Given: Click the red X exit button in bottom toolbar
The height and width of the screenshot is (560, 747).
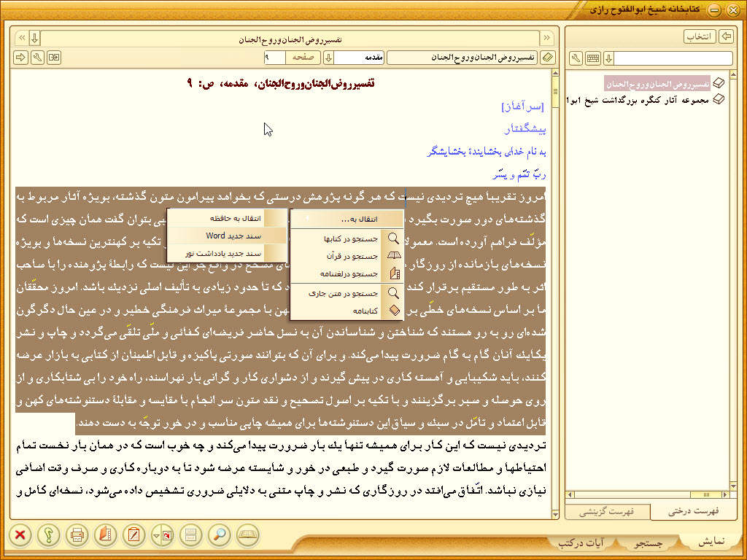Looking at the screenshot, I should 20,534.
